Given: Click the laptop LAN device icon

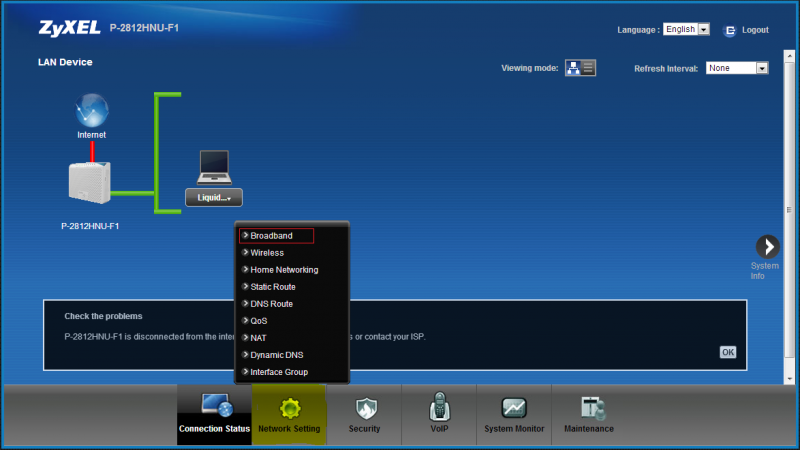Looking at the screenshot, I should (x=214, y=167).
